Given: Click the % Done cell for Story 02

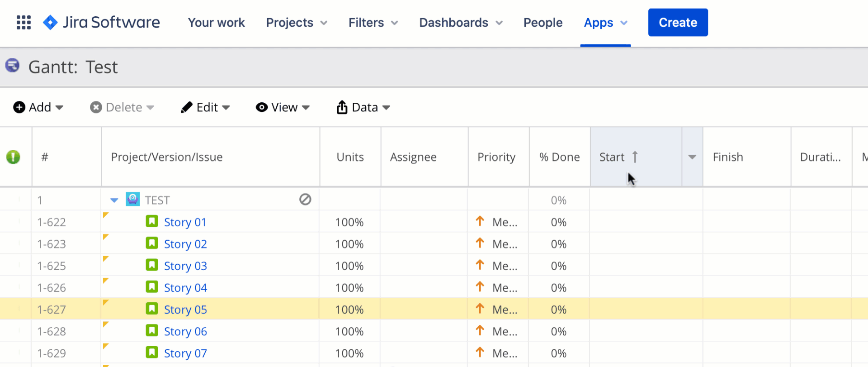Looking at the screenshot, I should tap(558, 244).
